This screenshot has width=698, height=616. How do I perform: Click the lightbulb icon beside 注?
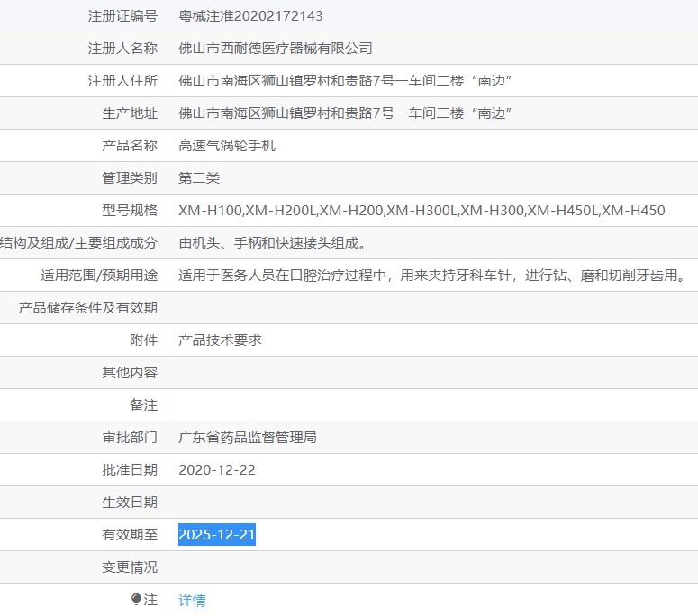136,599
